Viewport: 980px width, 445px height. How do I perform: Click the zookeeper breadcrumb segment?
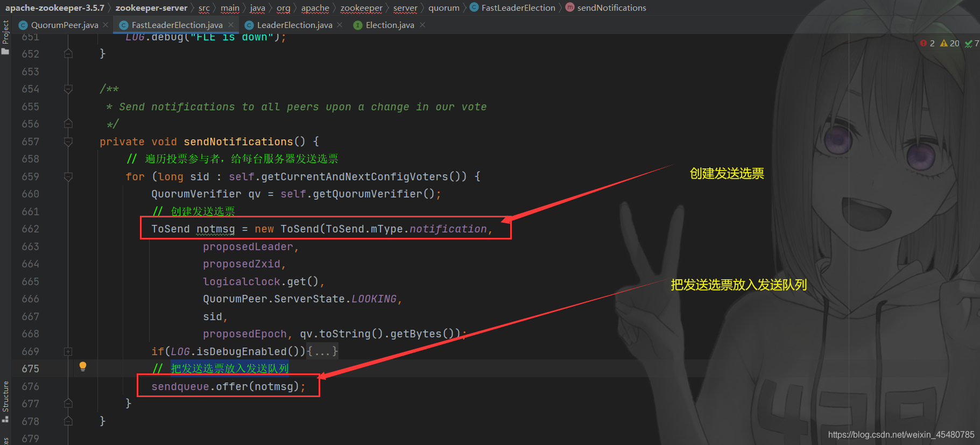pyautogui.click(x=362, y=8)
